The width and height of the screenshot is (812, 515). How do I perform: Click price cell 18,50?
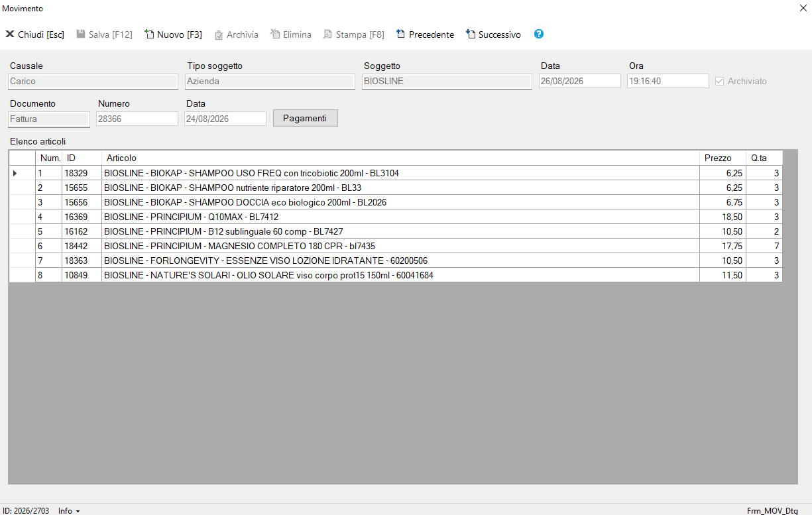723,217
